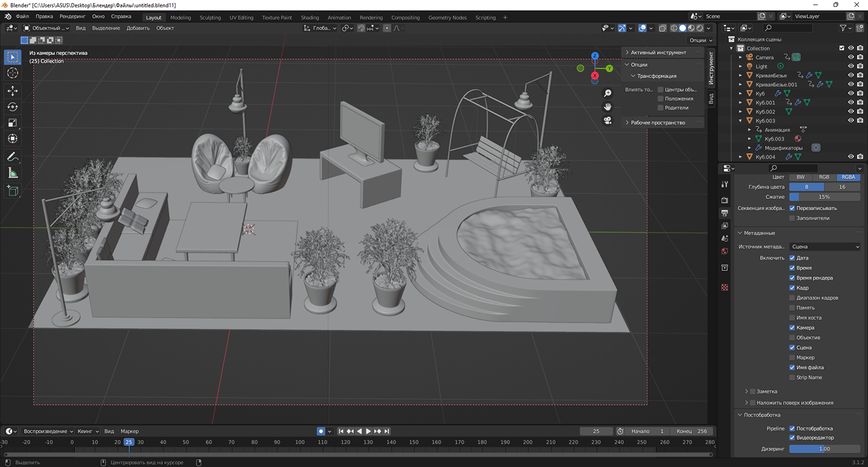This screenshot has height=467, width=868.
Task: Open Output properties tab icon
Action: (725, 213)
